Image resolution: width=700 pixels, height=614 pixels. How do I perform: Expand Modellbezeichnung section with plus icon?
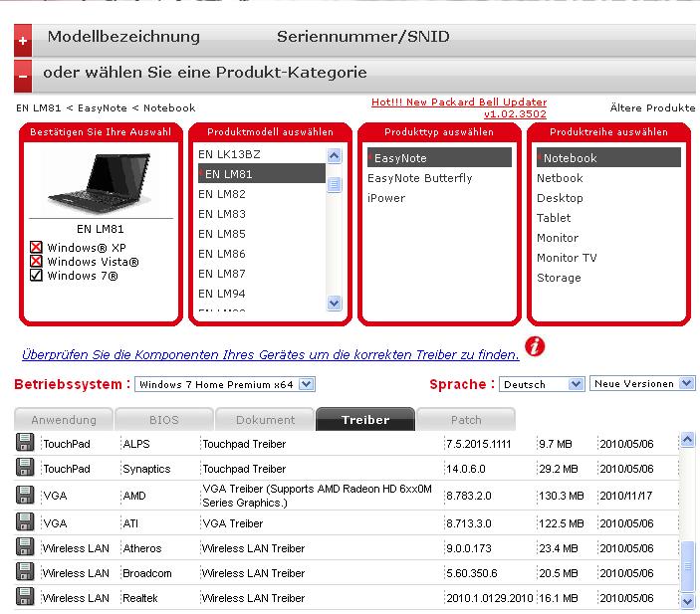[x=23, y=41]
